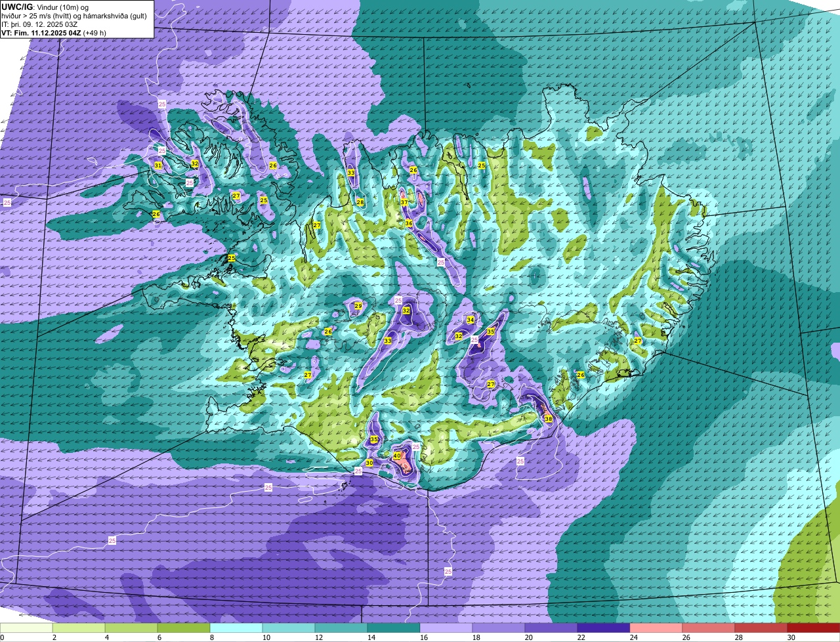Image resolution: width=840 pixels, height=642 pixels.
Task: Select the 14–16 m/s dark teal legend swatch
Action: tap(394, 628)
